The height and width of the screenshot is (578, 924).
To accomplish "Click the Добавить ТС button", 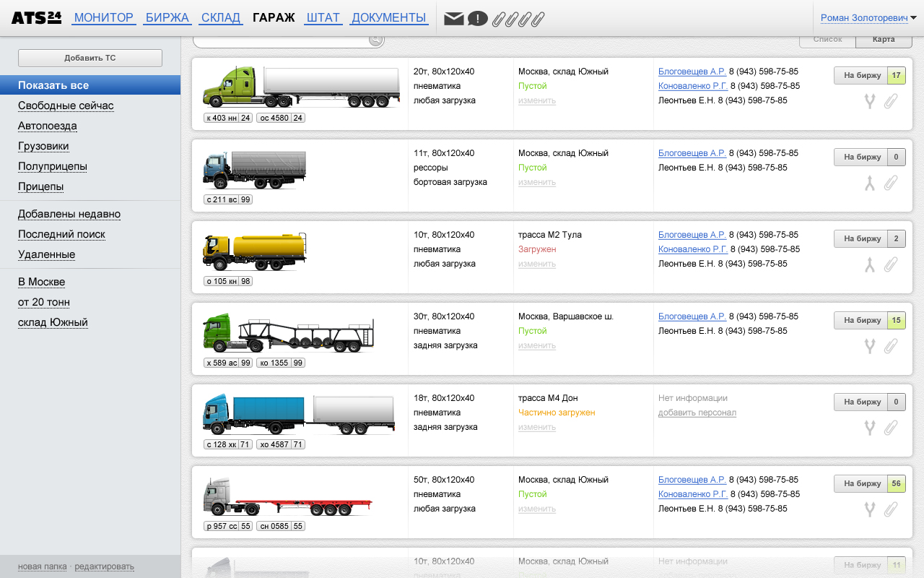I will (x=90, y=58).
